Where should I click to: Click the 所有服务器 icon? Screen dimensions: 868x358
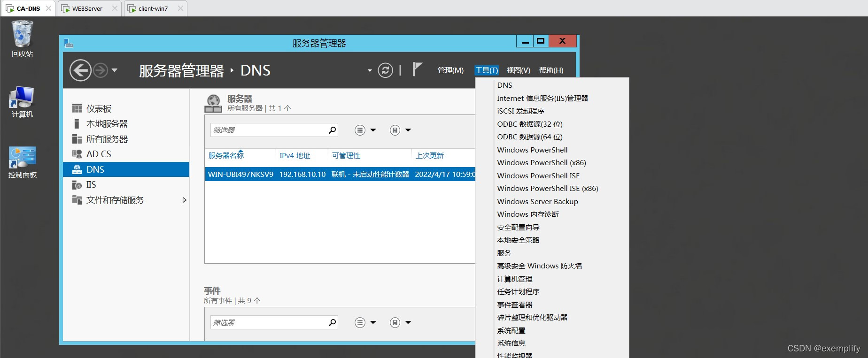77,139
